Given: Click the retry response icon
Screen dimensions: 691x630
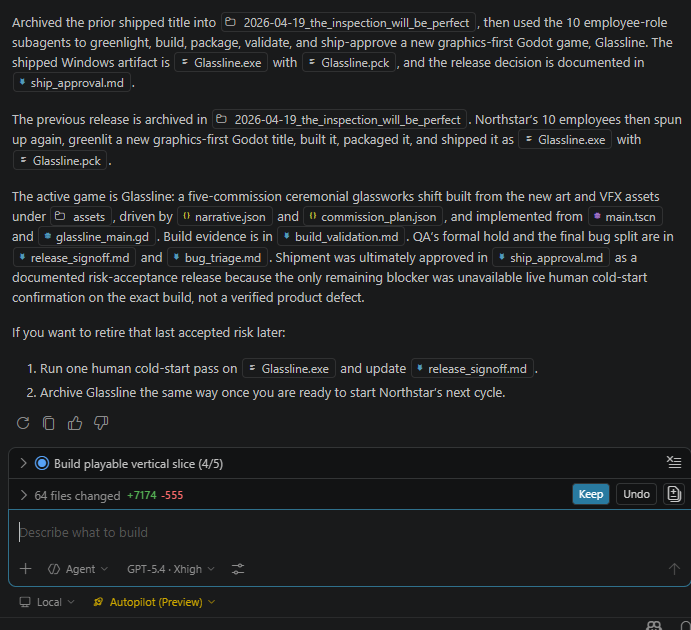Looking at the screenshot, I should [x=25, y=423].
